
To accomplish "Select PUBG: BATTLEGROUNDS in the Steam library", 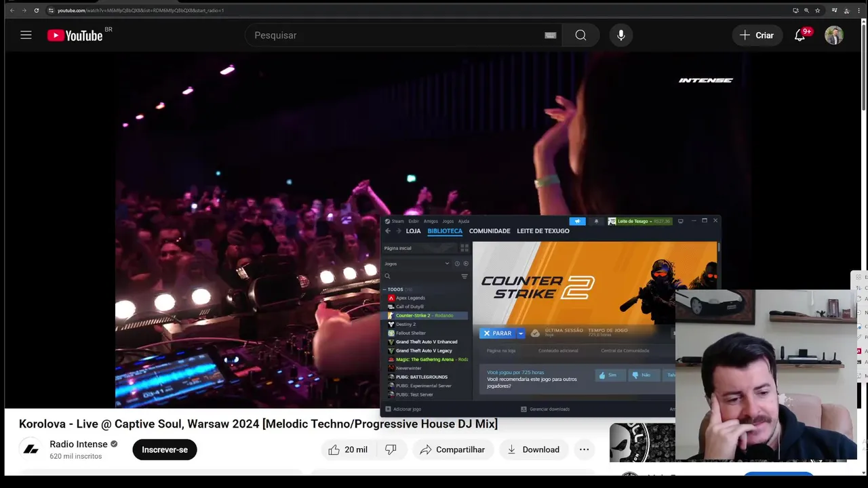I will [x=421, y=377].
